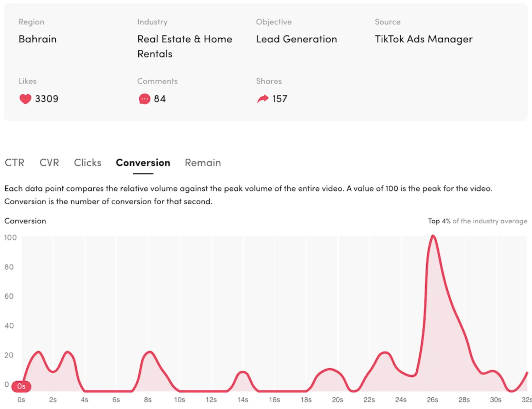
Task: Click the Likes field label
Action: coord(27,81)
